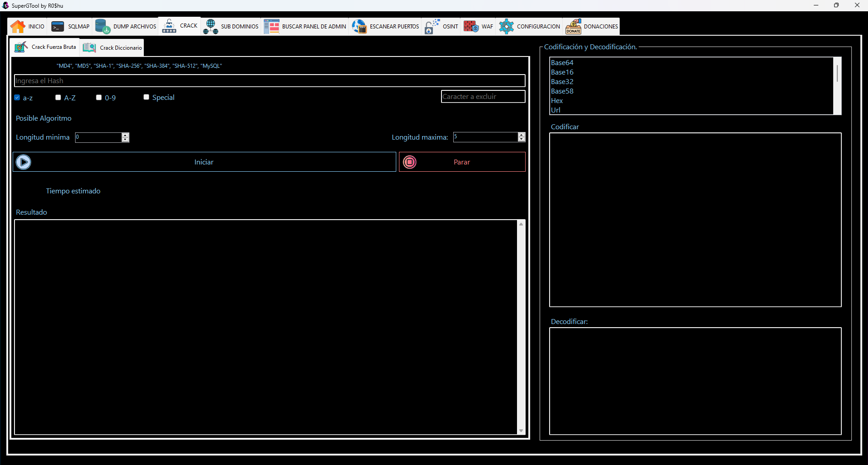Start cracking with the Iniciar button
Screen dimensions: 868x465
[x=204, y=162]
